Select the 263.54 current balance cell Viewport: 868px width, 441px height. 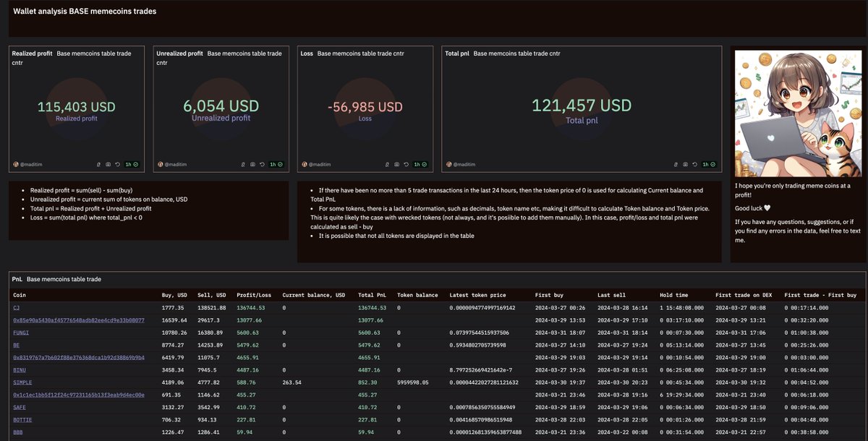[294, 382]
